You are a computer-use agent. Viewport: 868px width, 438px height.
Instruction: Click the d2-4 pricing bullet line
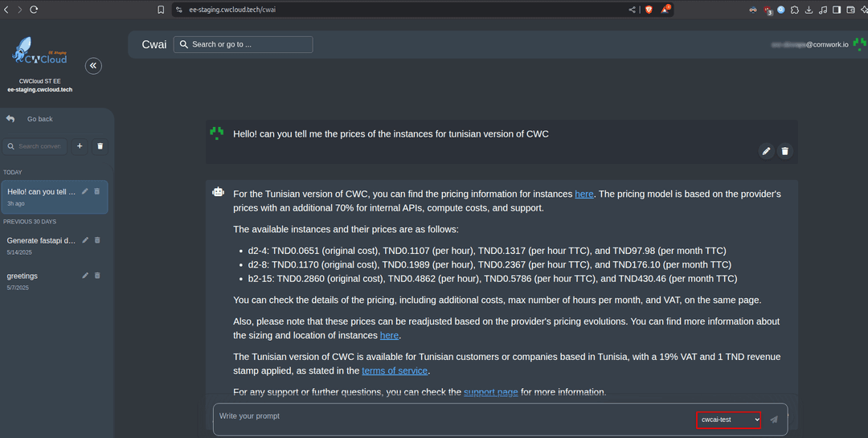tap(487, 250)
